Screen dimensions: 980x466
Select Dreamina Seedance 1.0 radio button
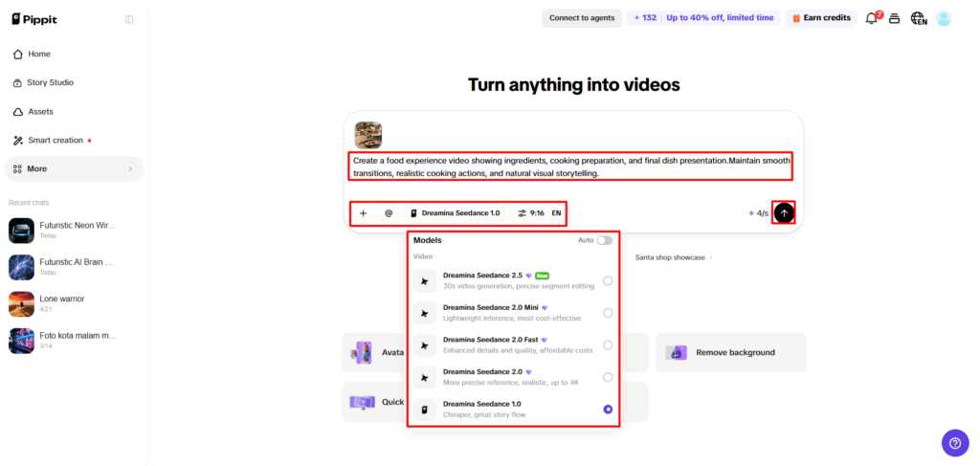[x=608, y=410]
